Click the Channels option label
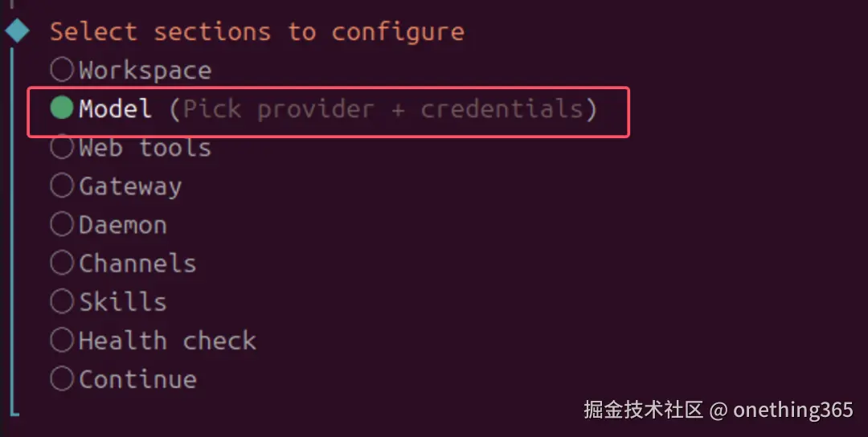868x437 pixels. click(x=137, y=263)
